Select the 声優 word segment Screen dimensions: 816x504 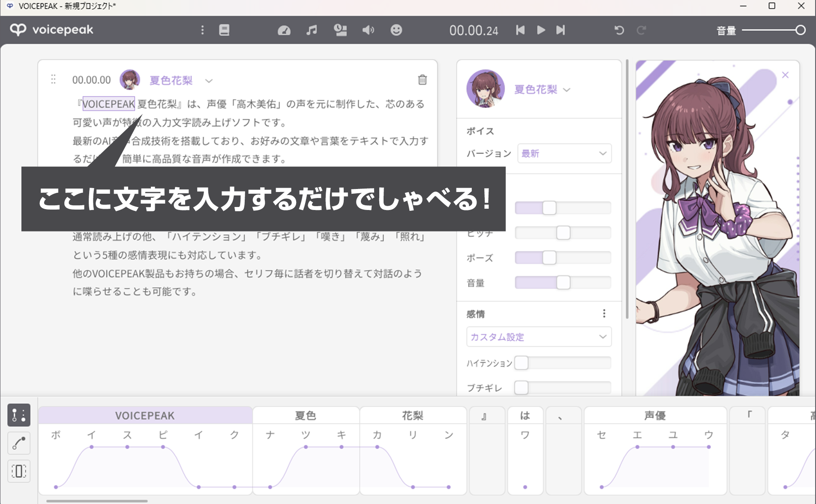655,415
